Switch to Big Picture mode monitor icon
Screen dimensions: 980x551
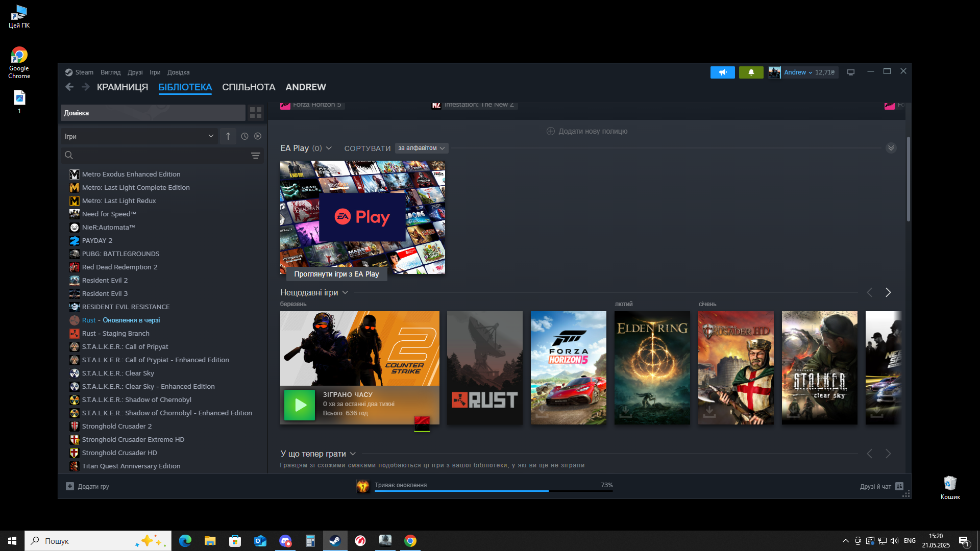[851, 72]
